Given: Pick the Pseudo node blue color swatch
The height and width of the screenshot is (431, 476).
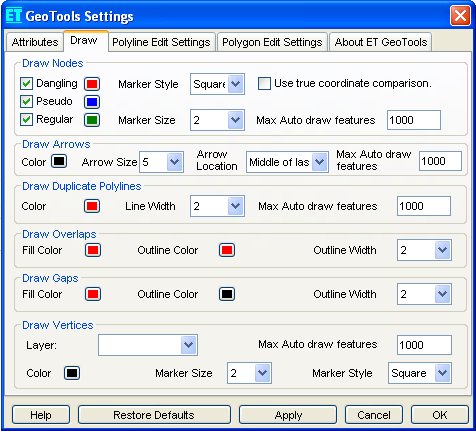Looking at the screenshot, I should pos(92,102).
